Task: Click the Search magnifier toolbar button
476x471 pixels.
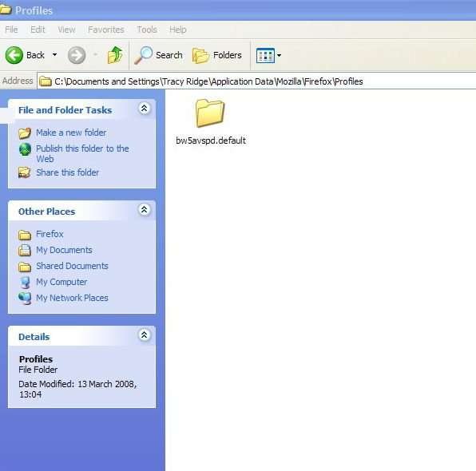Action: (158, 55)
